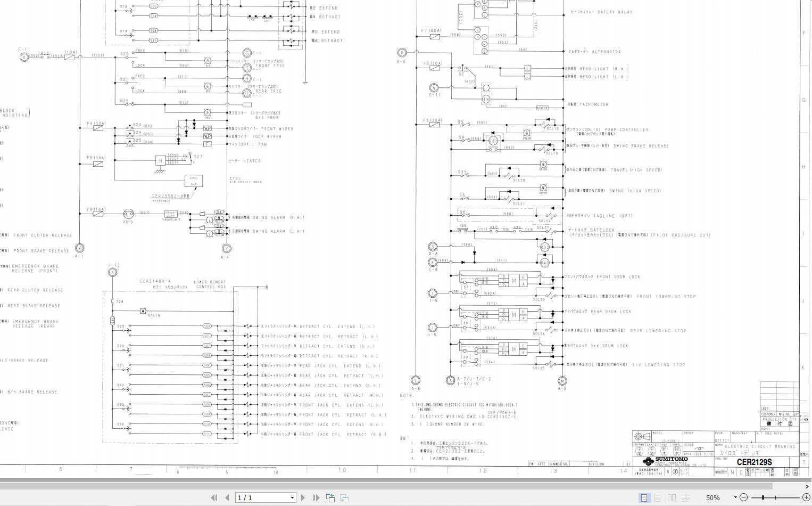Click the go to previous view icon
The image size is (812, 506).
330,497
